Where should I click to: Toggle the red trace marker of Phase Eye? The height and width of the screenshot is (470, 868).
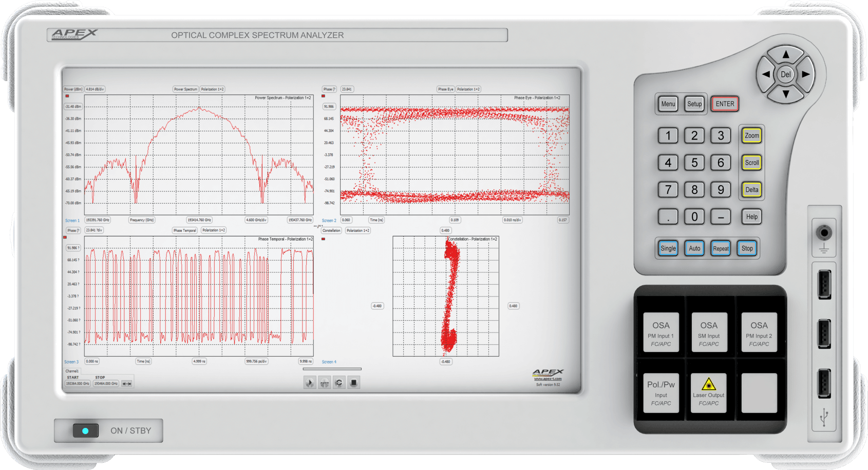323,96
